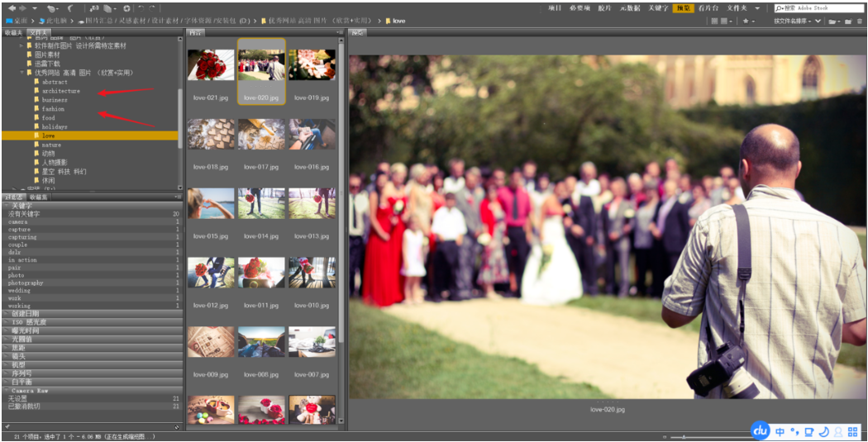Open the refine batch tools icon
This screenshot has width=868, height=442.
tap(110, 9)
